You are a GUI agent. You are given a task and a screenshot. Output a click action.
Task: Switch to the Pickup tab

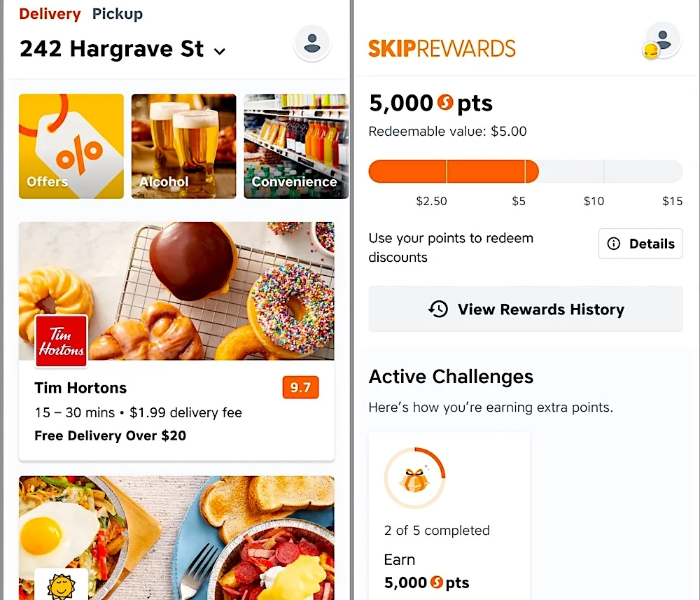[118, 14]
